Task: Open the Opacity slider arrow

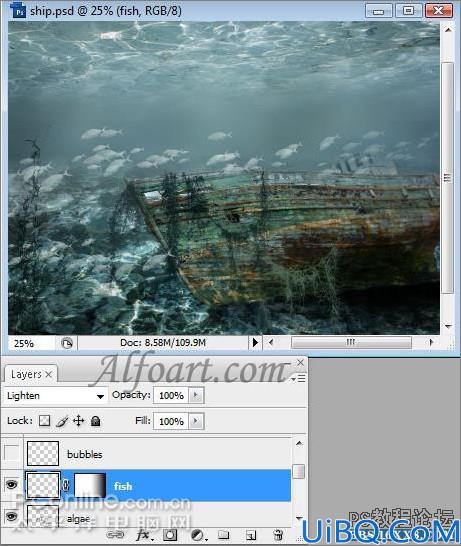Action: (196, 395)
